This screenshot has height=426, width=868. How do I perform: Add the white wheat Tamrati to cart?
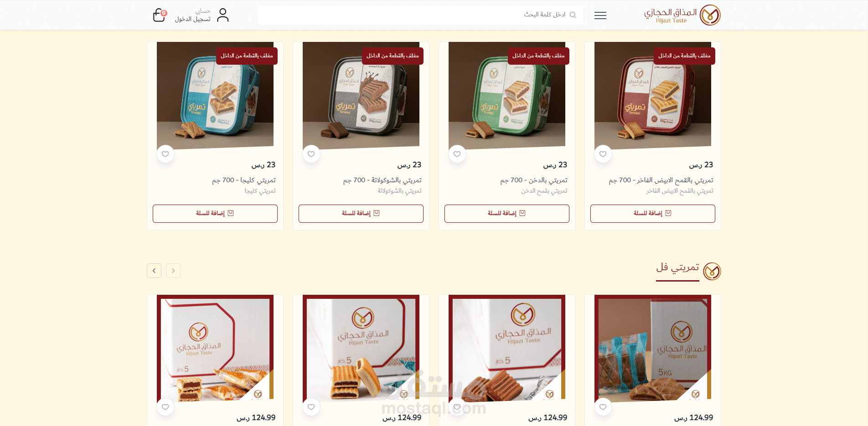(653, 213)
